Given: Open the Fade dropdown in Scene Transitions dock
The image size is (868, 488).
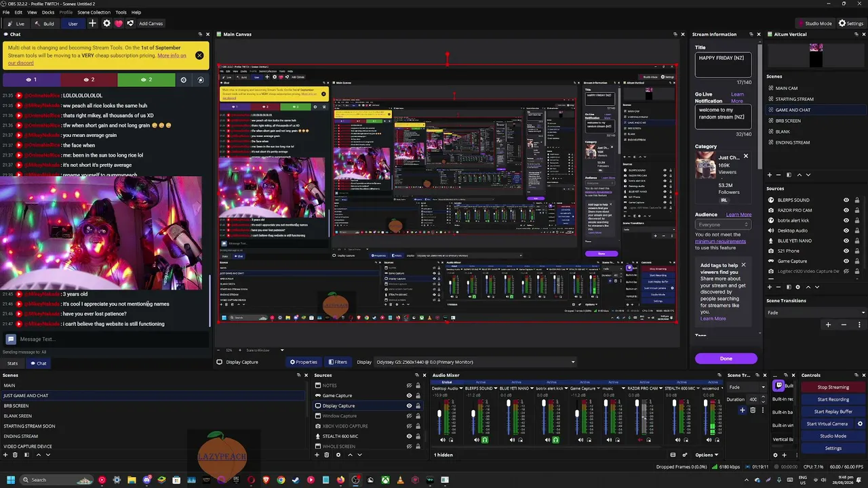Looking at the screenshot, I should coord(747,387).
